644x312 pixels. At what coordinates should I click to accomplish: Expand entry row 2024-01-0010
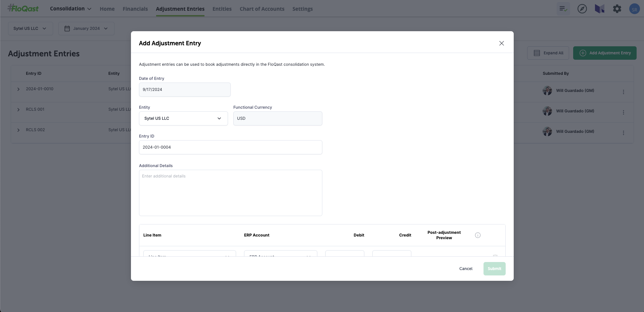click(x=18, y=89)
